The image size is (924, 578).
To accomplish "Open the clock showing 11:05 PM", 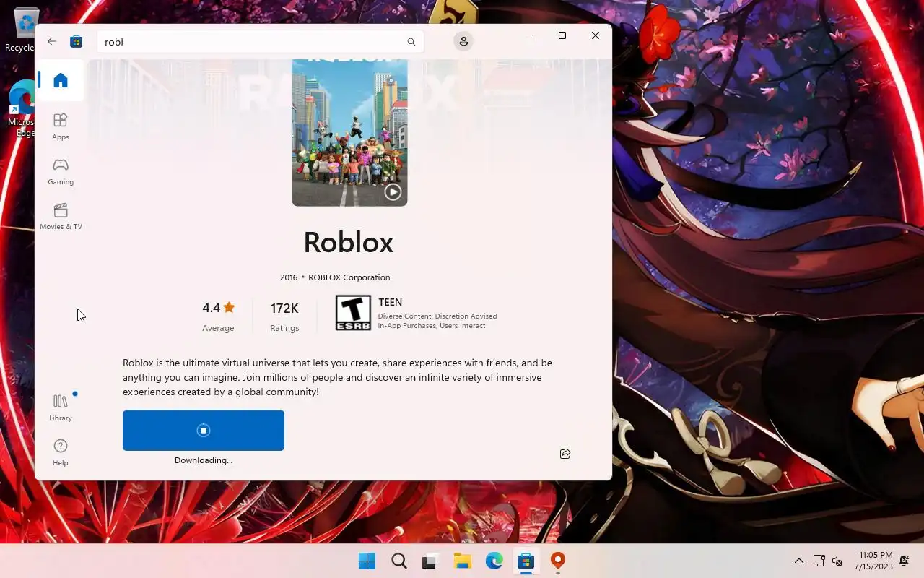I will coord(873,561).
